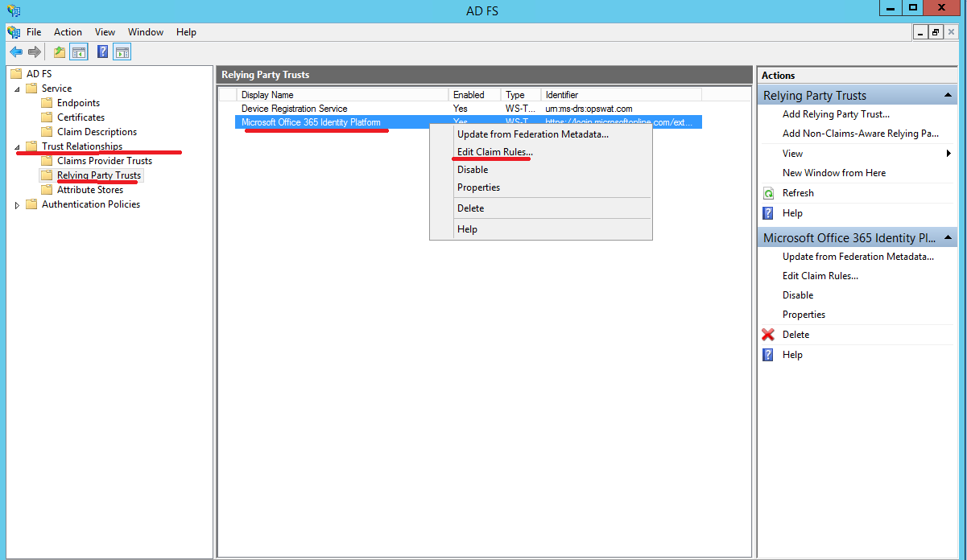Collapse the Relying Party Trusts actions section
Viewport: 967px width, 560px height.
pos(948,96)
